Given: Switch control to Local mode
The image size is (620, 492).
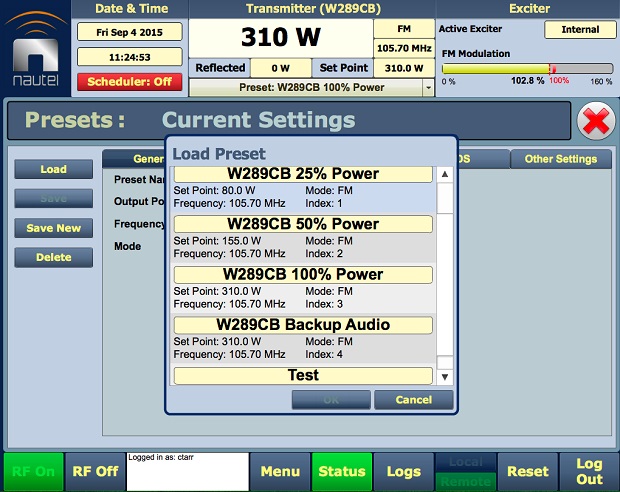Looking at the screenshot, I should click(466, 462).
